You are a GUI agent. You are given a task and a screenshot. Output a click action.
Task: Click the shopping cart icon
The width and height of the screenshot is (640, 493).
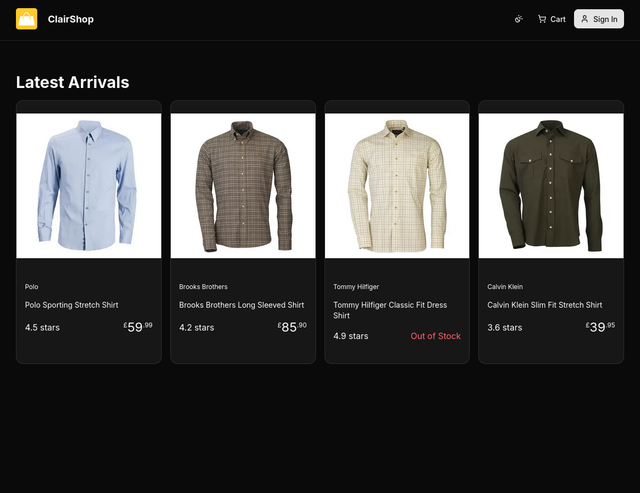[x=542, y=19]
